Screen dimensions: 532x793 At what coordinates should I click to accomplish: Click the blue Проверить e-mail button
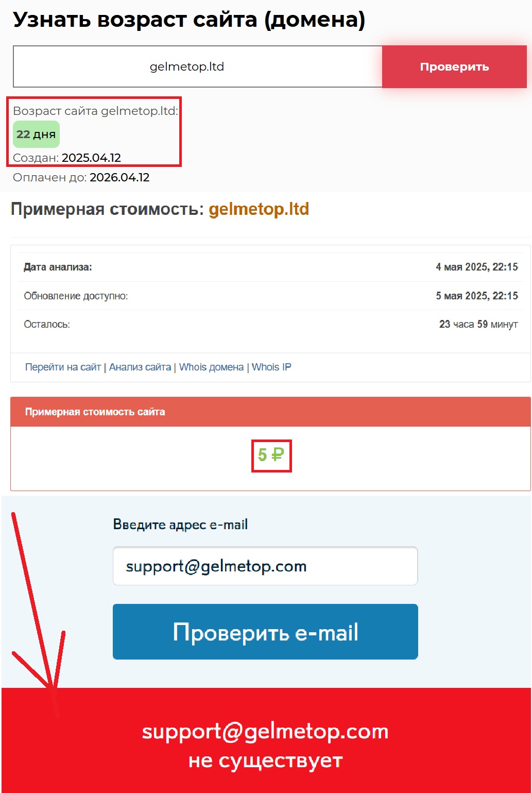[x=265, y=632]
